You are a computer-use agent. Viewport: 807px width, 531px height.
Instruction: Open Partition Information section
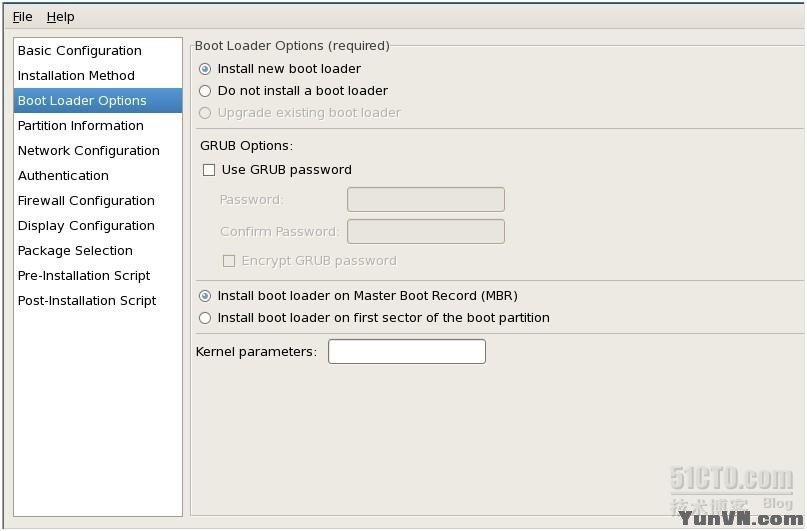(x=81, y=126)
